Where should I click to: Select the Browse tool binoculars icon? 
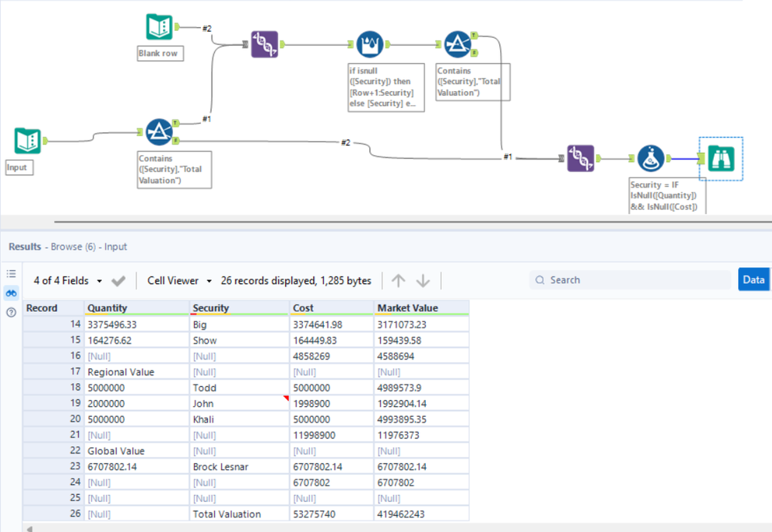721,158
